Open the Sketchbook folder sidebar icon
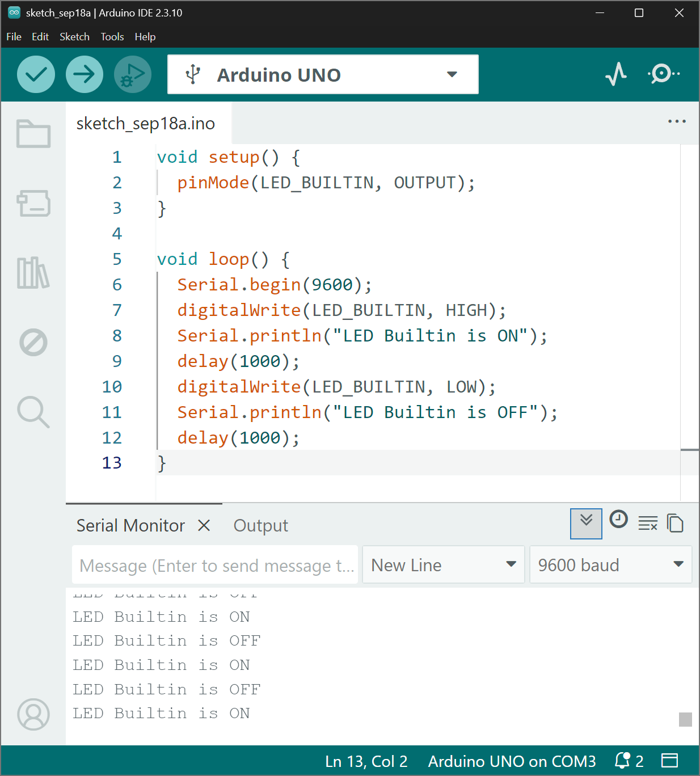The width and height of the screenshot is (700, 776). point(33,134)
